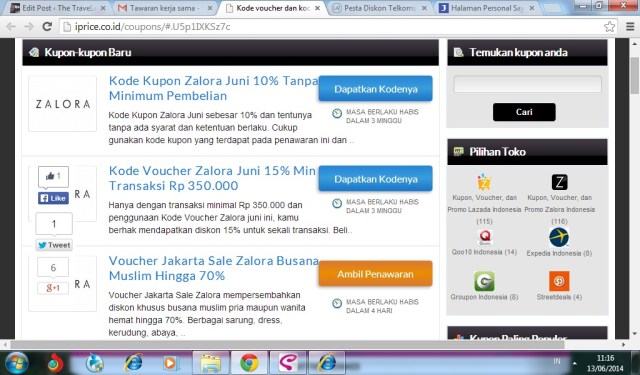Viewport: 640px width, 375px height.
Task: Click Dapatkan Kodenya for the 10% coupon
Action: tap(376, 89)
